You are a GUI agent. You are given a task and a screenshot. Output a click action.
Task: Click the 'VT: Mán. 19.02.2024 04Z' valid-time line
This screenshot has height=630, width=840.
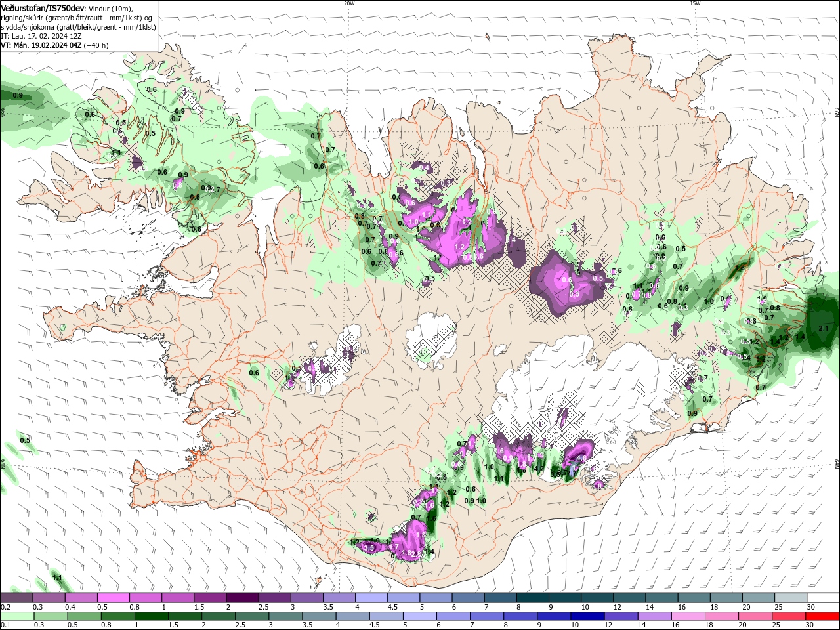[x=41, y=45]
